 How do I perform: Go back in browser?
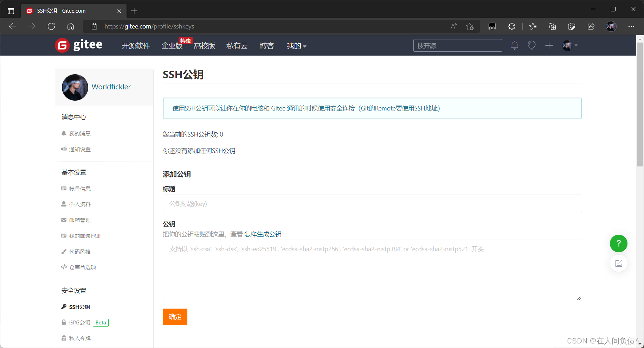pos(13,26)
